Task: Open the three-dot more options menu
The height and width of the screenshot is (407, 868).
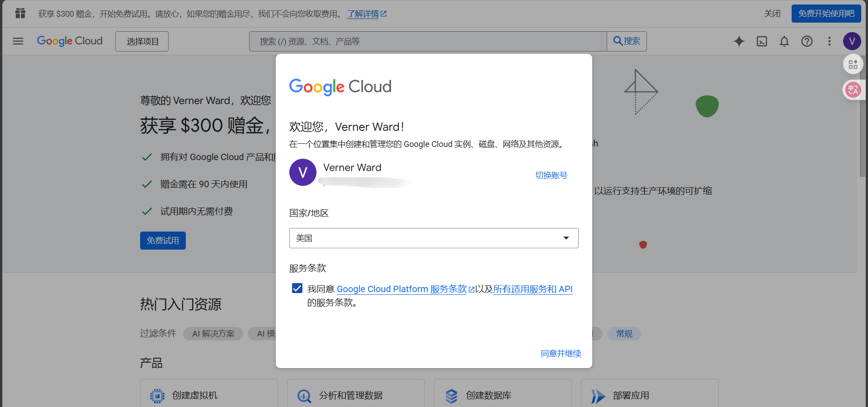Action: 830,41
